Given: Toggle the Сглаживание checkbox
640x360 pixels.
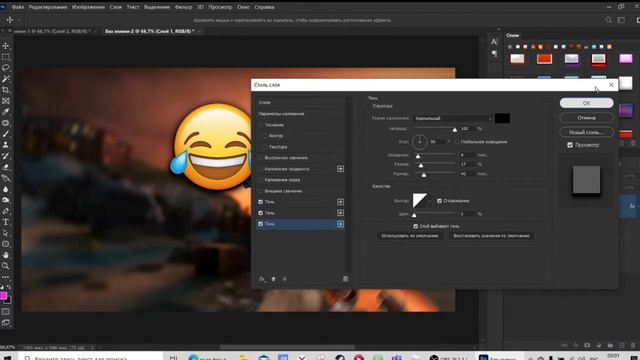Looking at the screenshot, I should [x=439, y=201].
